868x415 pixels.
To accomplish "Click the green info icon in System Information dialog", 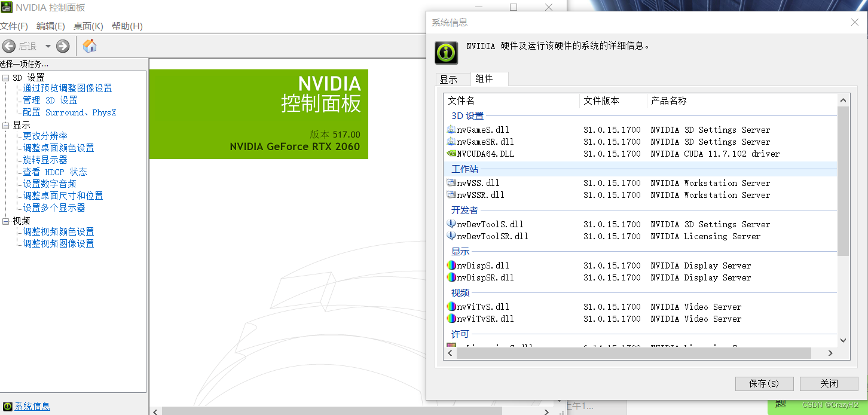I will pos(446,53).
